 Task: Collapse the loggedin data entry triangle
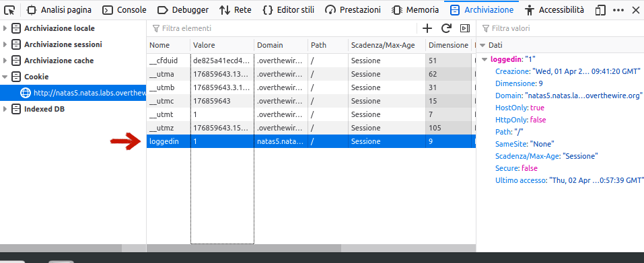485,59
